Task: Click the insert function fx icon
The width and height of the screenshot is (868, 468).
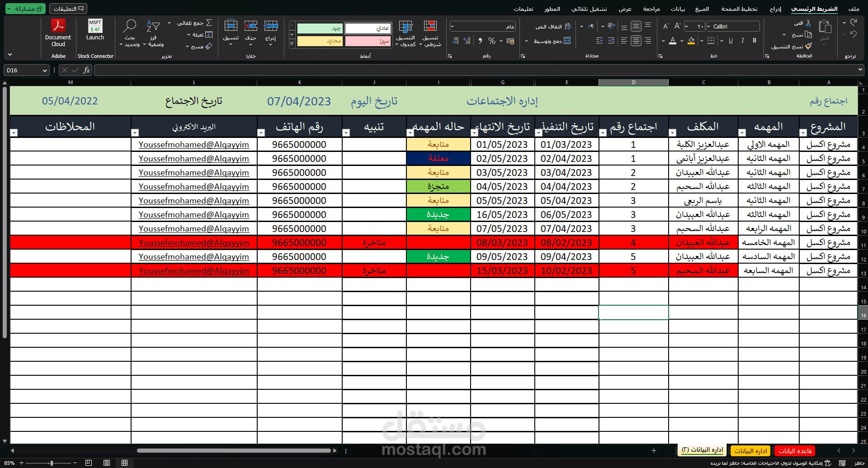Action: [86, 70]
